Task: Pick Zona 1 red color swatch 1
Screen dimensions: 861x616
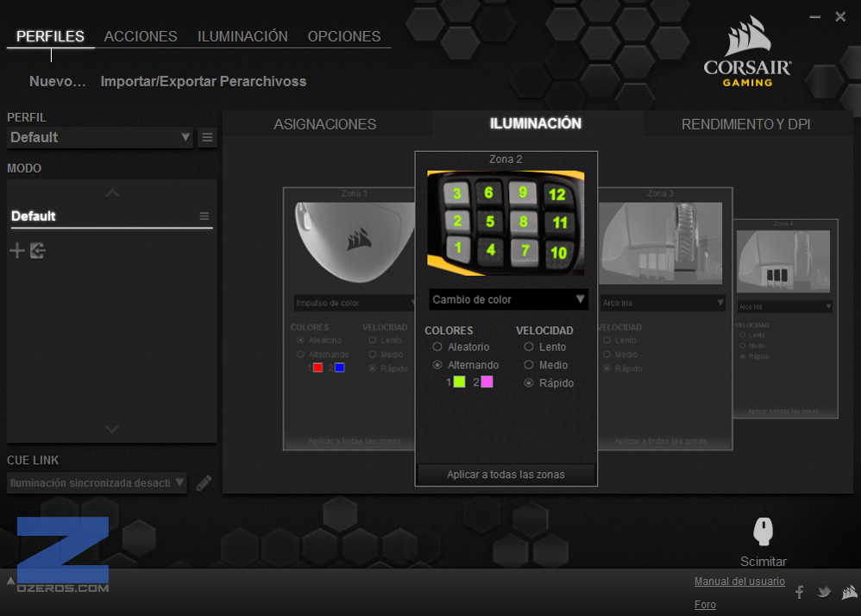Action: [317, 368]
